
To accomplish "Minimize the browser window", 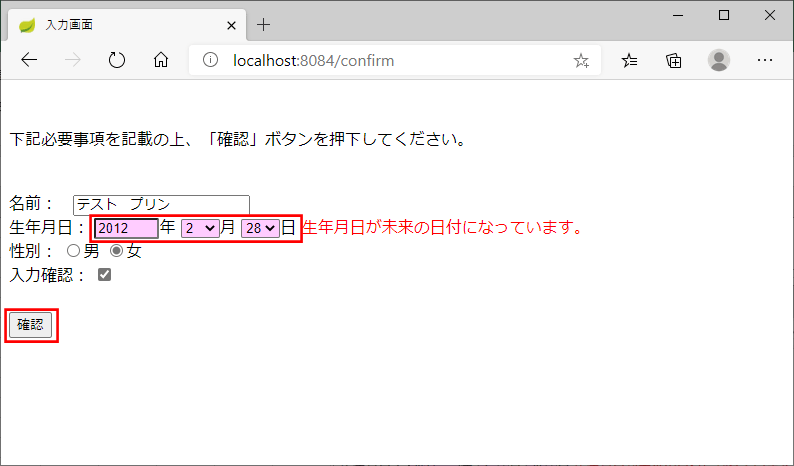I will click(x=678, y=15).
